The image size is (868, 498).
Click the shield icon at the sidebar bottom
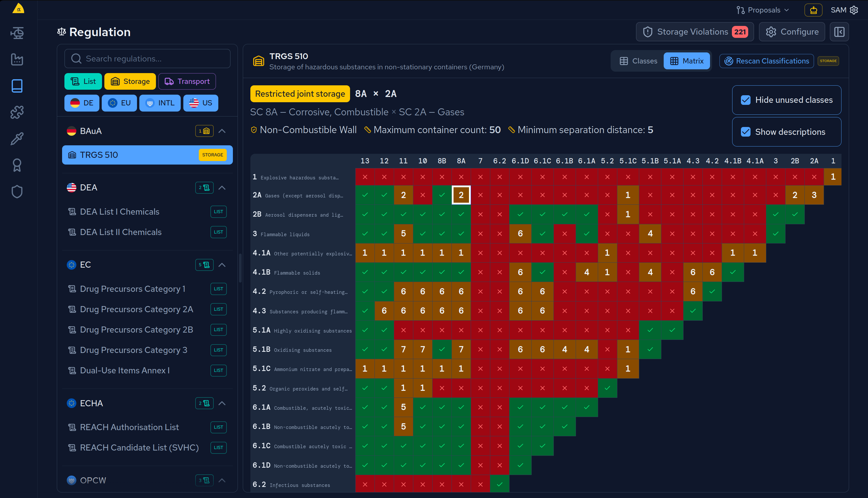click(x=17, y=192)
